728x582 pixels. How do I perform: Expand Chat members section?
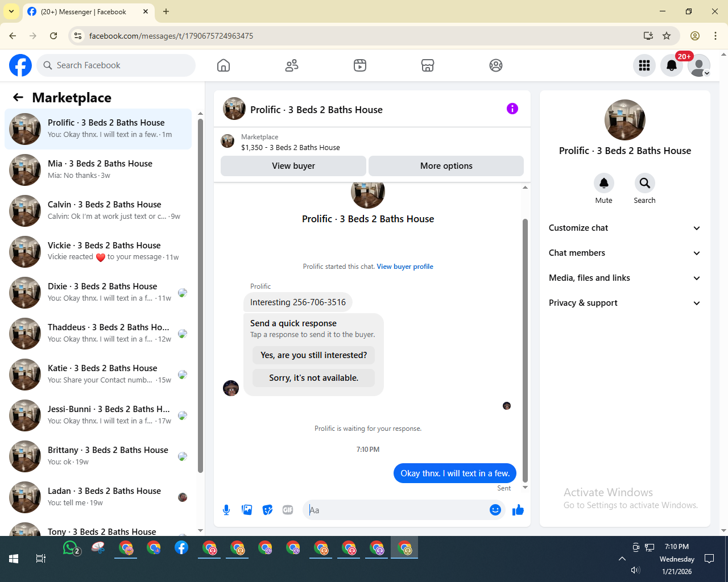(624, 253)
